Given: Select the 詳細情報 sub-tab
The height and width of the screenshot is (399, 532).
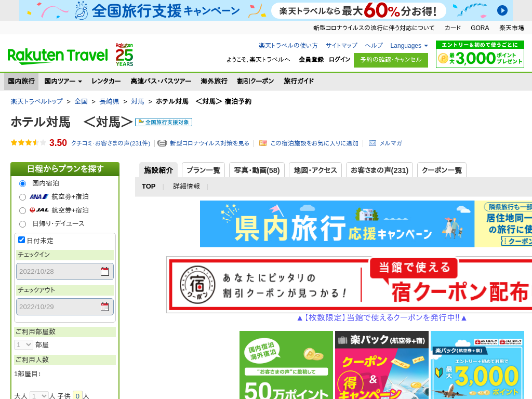Looking at the screenshot, I should 187,187.
